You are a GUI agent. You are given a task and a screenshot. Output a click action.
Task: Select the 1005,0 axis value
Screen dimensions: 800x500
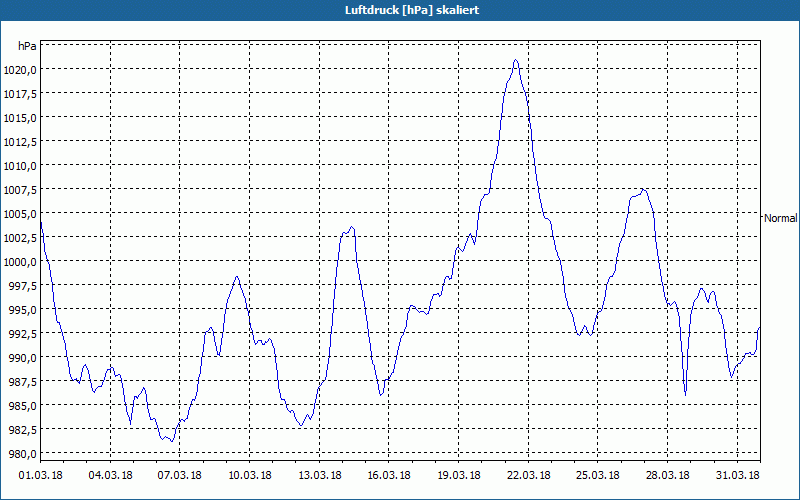pos(20,214)
